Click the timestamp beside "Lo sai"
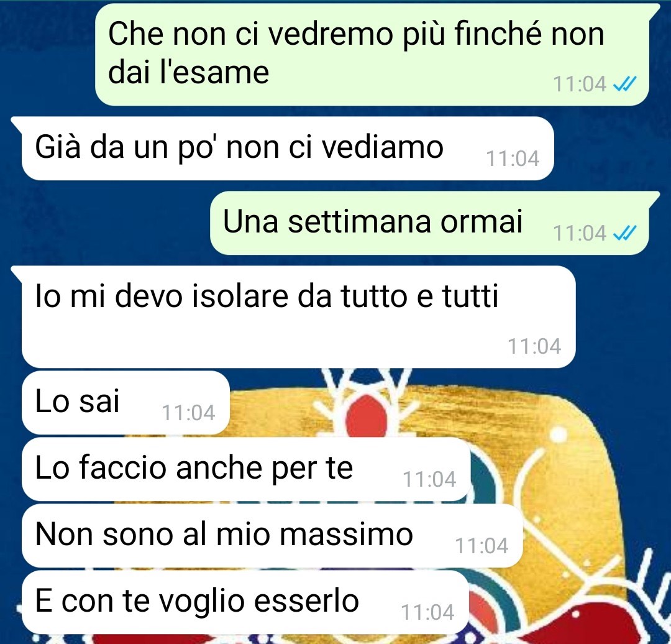 coord(188,413)
